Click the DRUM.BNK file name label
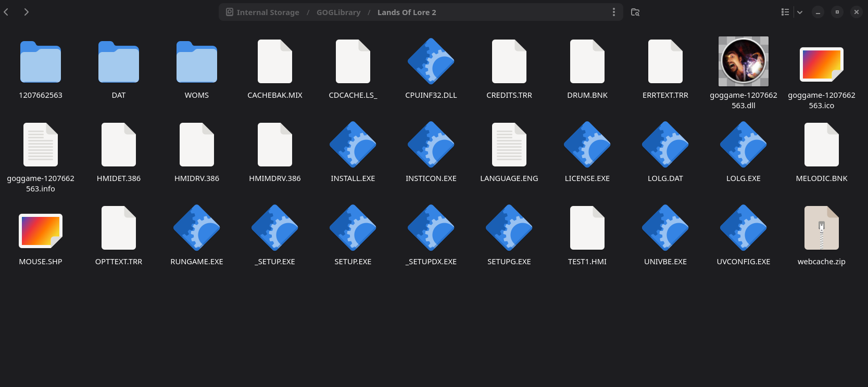Screen dimensions: 868x387 tap(587, 95)
